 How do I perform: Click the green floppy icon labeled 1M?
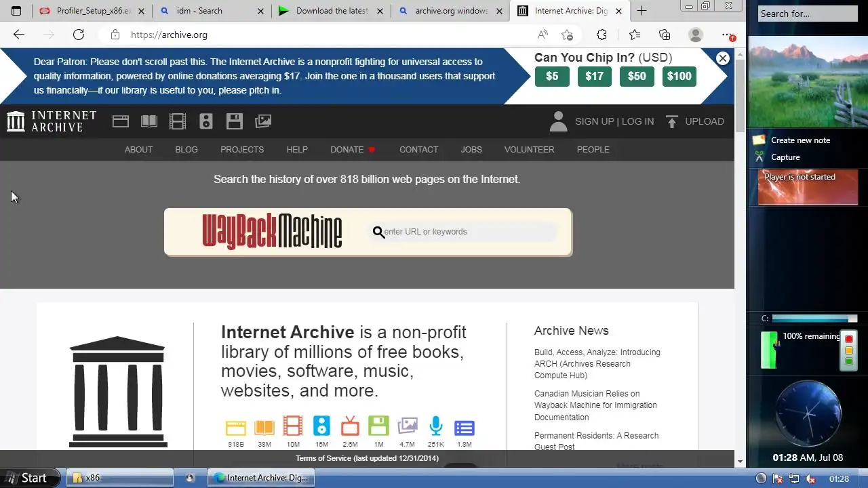point(378,426)
